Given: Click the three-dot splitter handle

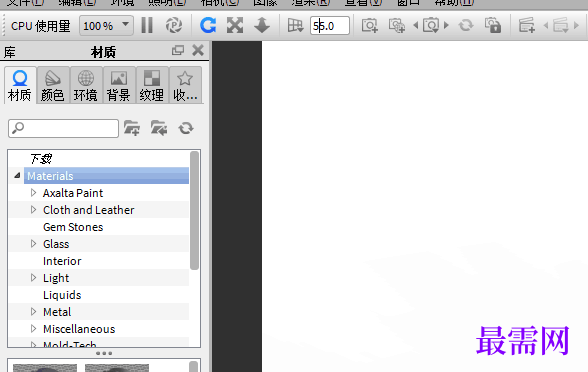Looking at the screenshot, I should pyautogui.click(x=104, y=353).
